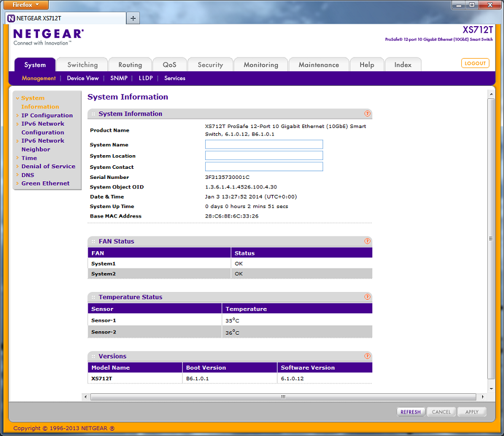Open help for System Information section
The image size is (504, 436).
(368, 114)
